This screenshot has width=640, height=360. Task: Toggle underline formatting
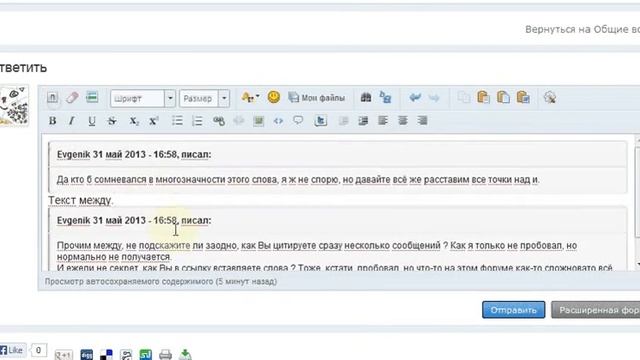(92, 121)
